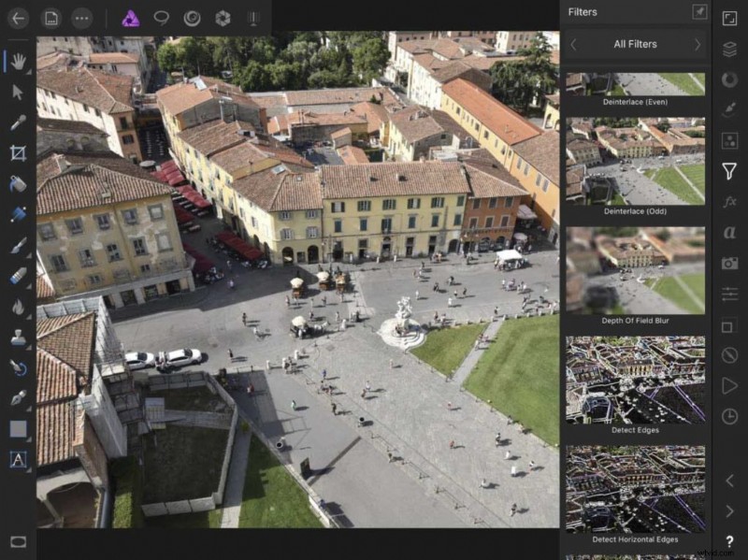This screenshot has width=748, height=560.
Task: Go to next filter category arrow
Action: 697,44
